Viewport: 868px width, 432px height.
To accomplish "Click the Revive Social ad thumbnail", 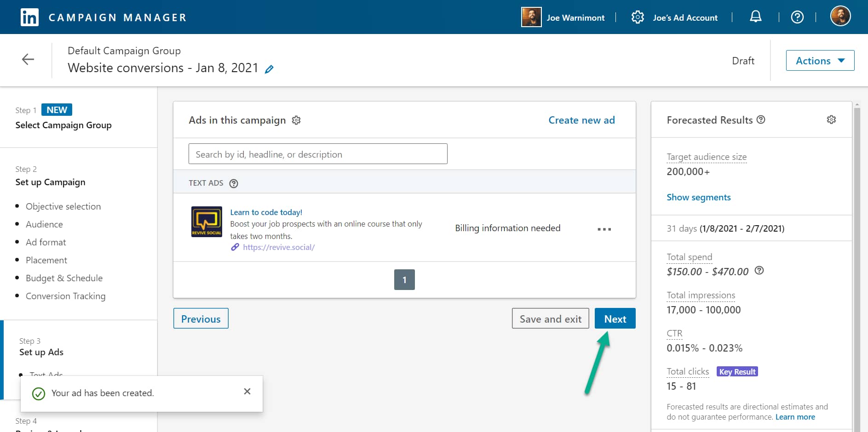I will coord(207,222).
